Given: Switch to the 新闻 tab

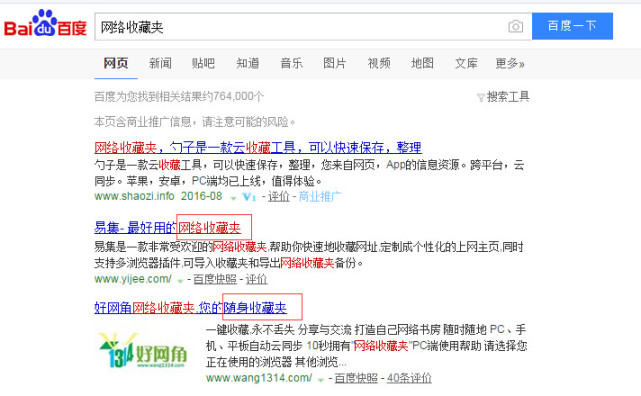Looking at the screenshot, I should tap(160, 63).
